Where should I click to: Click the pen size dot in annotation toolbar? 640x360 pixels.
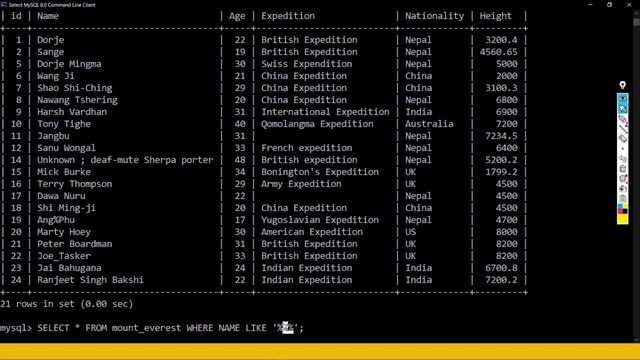click(622, 149)
